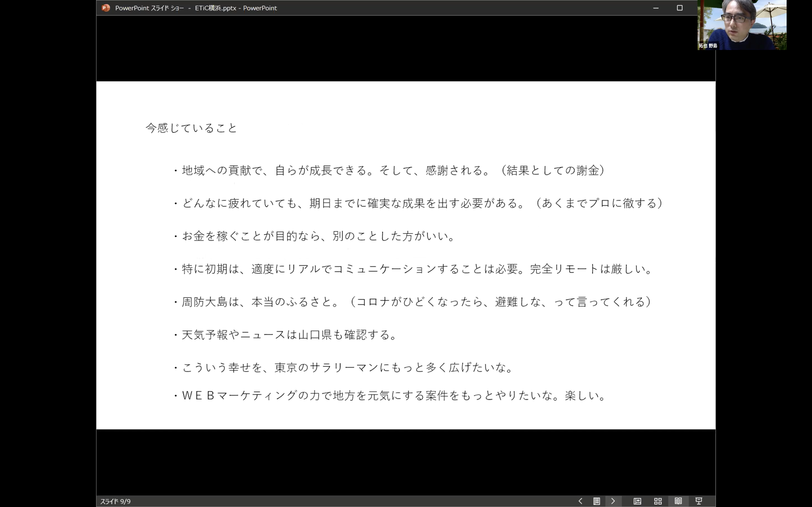Viewport: 812px width, 507px height.
Task: Click the PowerPoint logo in title bar
Action: coord(106,8)
